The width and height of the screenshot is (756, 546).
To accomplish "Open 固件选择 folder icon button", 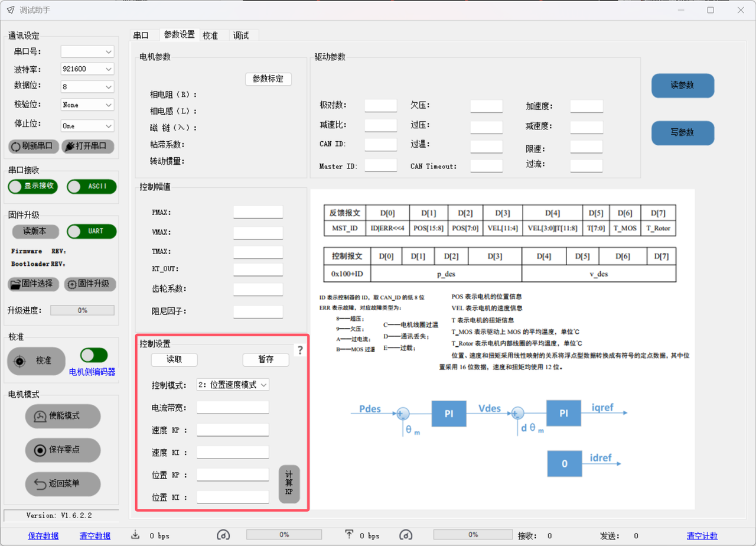I will 34,284.
